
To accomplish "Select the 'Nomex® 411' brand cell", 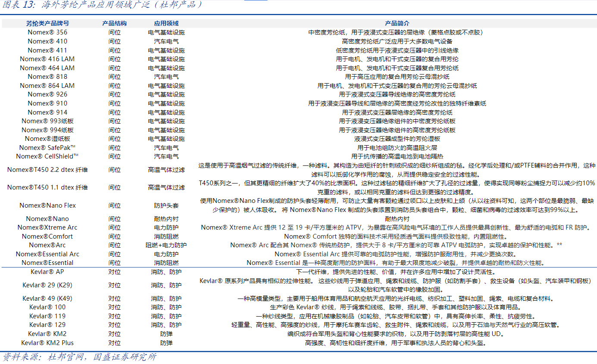I will click(47, 50).
